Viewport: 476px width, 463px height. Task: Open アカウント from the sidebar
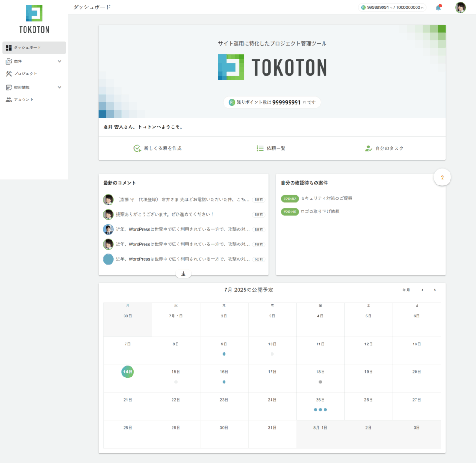pyautogui.click(x=23, y=99)
